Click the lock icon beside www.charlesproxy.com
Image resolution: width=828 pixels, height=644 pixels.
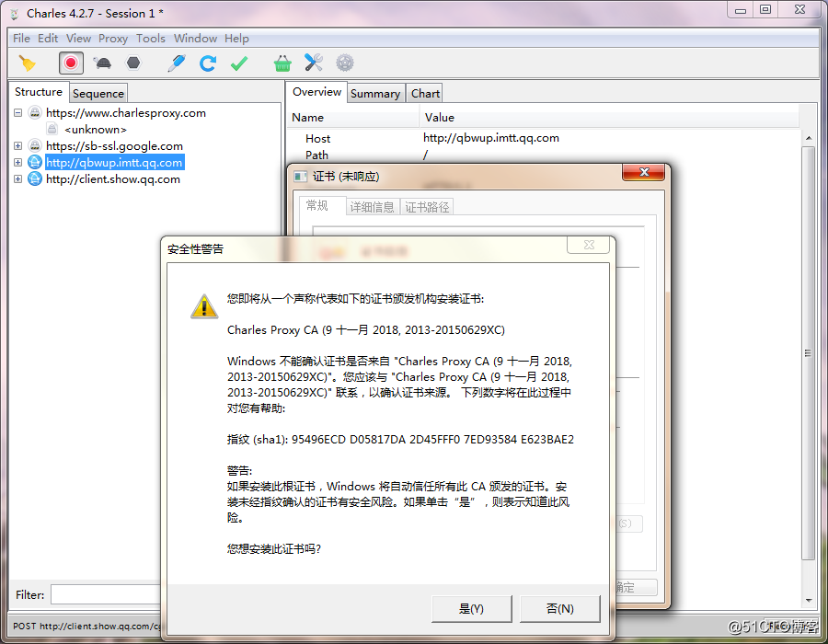(35, 112)
